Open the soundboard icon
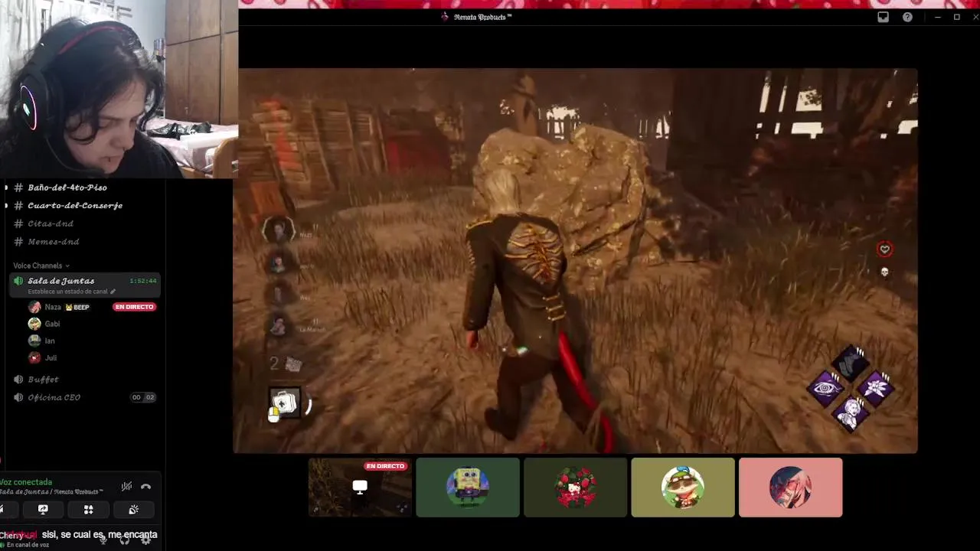980x551 pixels. pyautogui.click(x=133, y=510)
